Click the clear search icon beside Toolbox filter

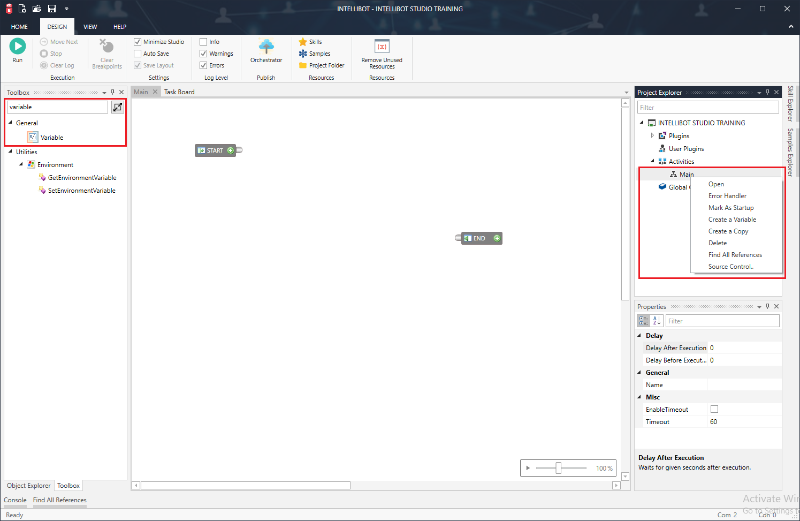(117, 106)
